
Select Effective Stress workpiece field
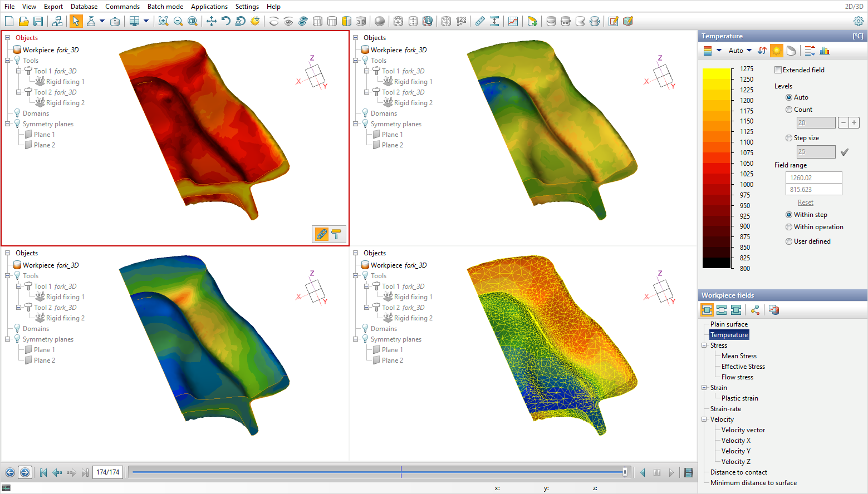[x=743, y=367]
